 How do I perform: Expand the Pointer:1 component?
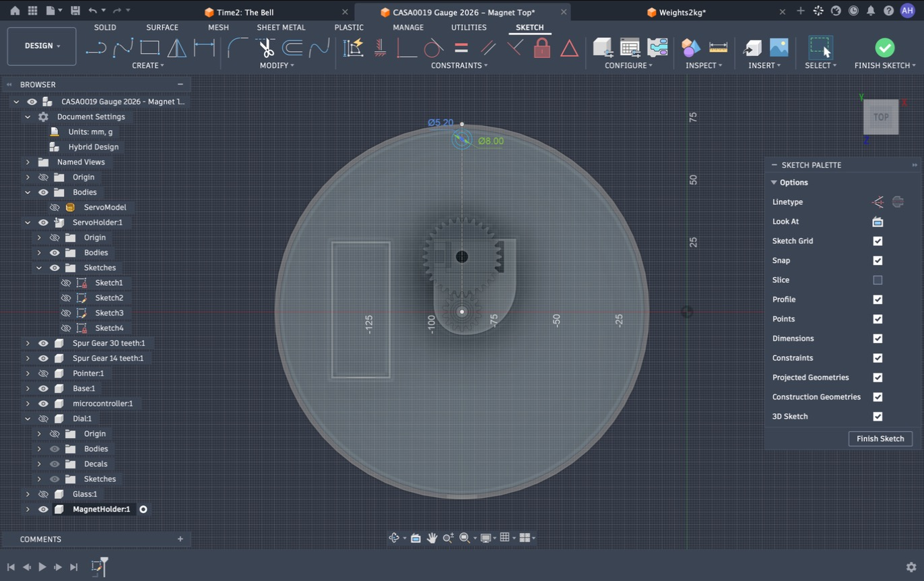pyautogui.click(x=28, y=373)
